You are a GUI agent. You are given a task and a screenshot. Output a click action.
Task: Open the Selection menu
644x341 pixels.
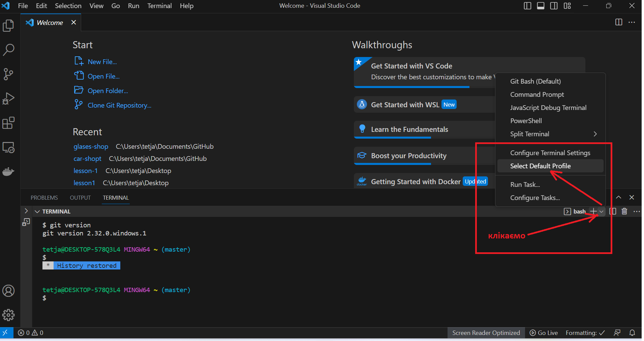pyautogui.click(x=68, y=6)
